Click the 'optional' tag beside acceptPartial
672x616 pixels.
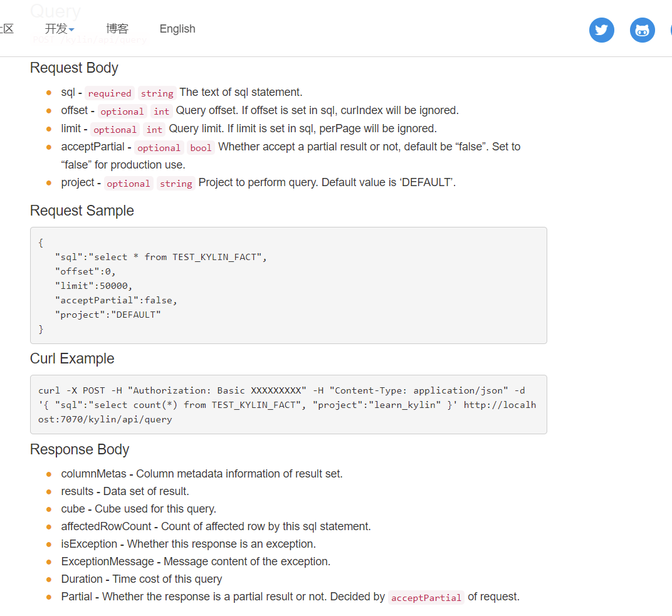click(x=159, y=148)
